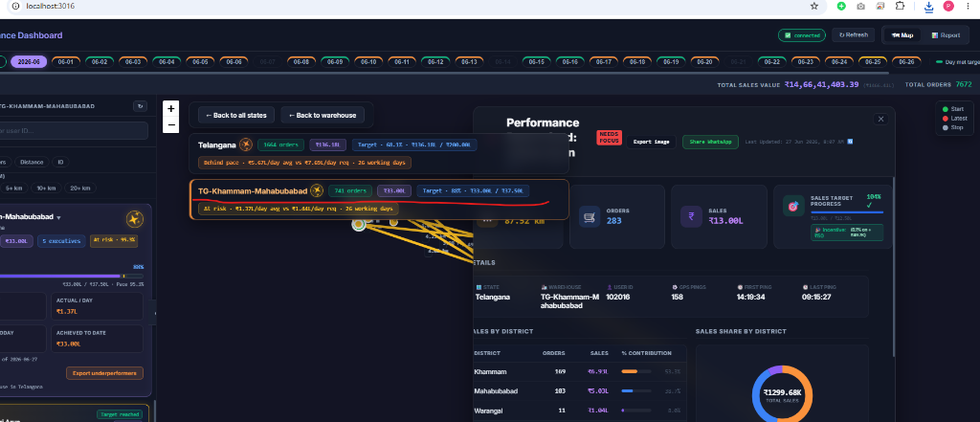
Task: Toggle the 20+ km distance filter
Action: click(x=80, y=188)
